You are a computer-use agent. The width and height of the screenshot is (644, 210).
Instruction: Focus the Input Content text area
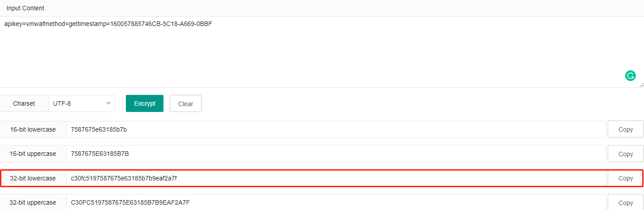pyautogui.click(x=322, y=52)
